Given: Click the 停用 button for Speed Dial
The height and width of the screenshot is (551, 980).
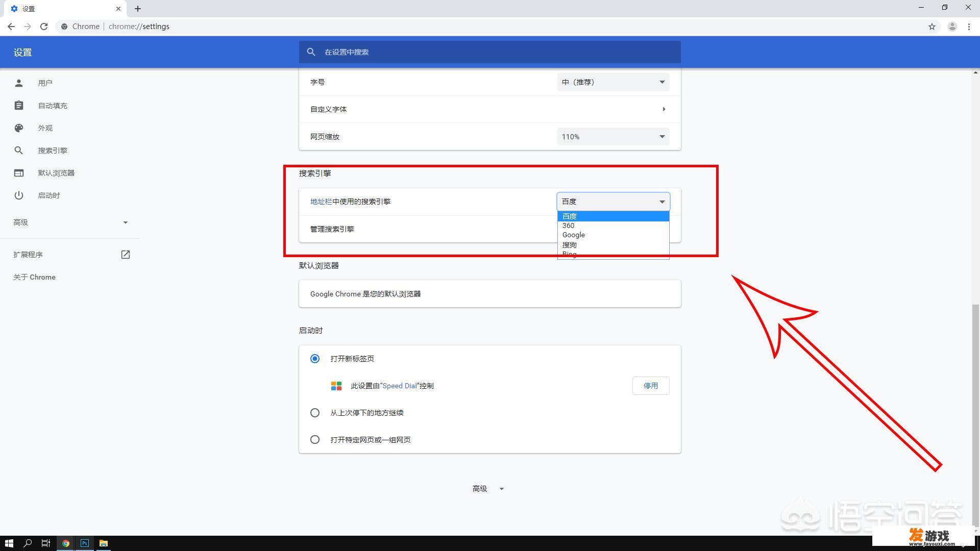Looking at the screenshot, I should (651, 386).
